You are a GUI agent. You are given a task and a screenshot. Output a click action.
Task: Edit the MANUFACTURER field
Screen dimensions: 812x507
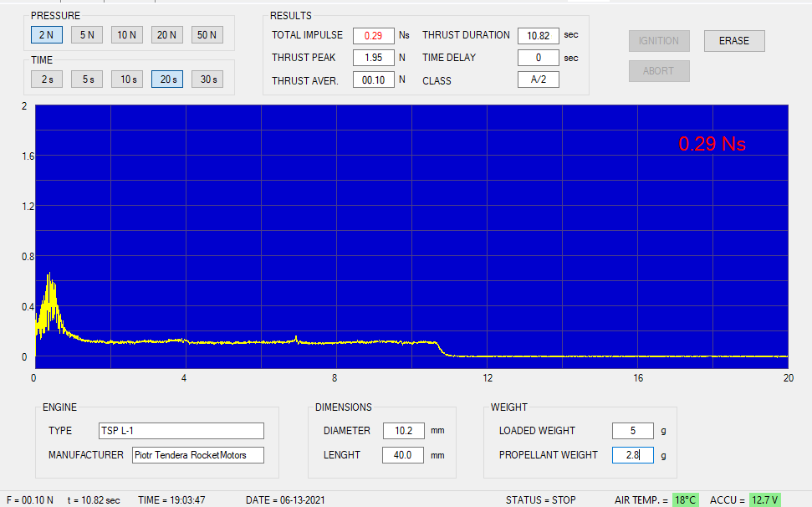(x=197, y=455)
